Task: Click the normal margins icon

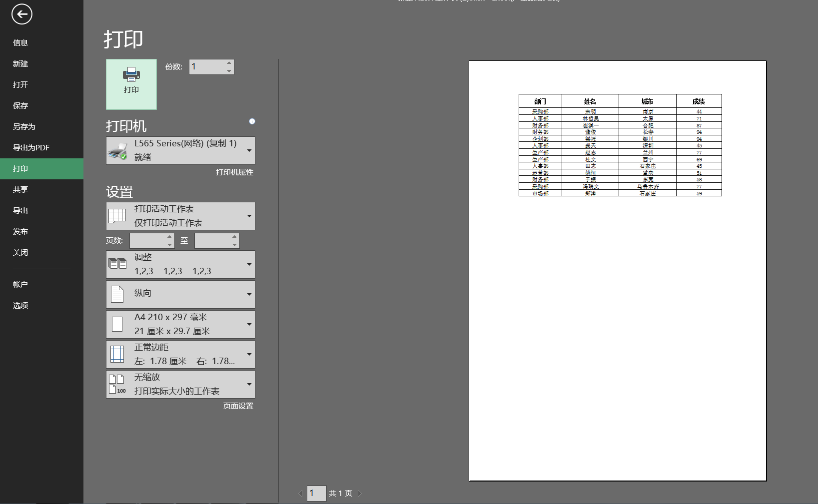Action: point(117,354)
